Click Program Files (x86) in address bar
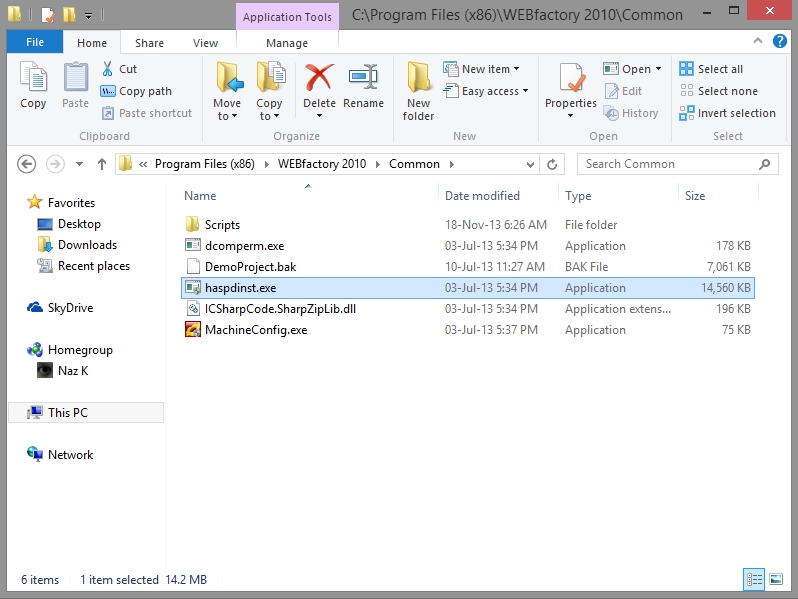798x599 pixels. [x=205, y=164]
